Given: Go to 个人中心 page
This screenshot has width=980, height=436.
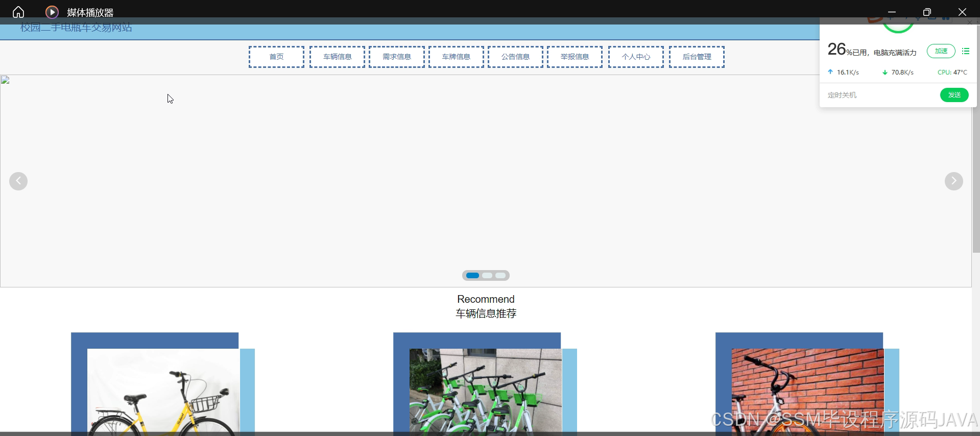Looking at the screenshot, I should pyautogui.click(x=636, y=57).
